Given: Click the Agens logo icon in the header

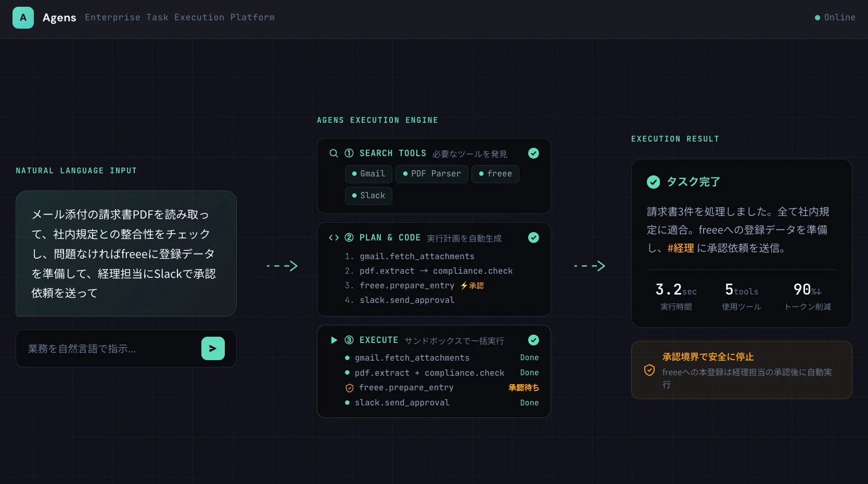Looking at the screenshot, I should coord(23,17).
